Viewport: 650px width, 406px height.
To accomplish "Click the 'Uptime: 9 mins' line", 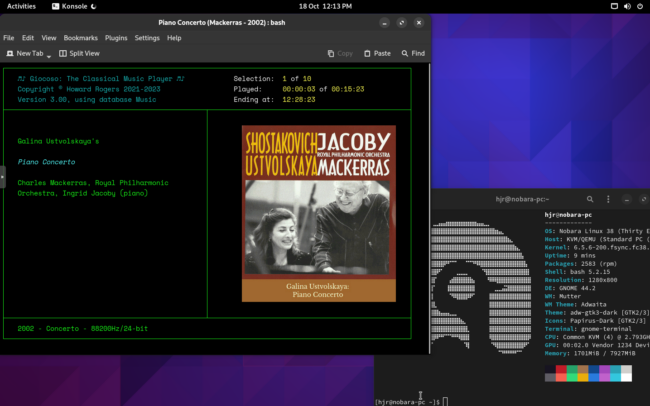I will (570, 255).
